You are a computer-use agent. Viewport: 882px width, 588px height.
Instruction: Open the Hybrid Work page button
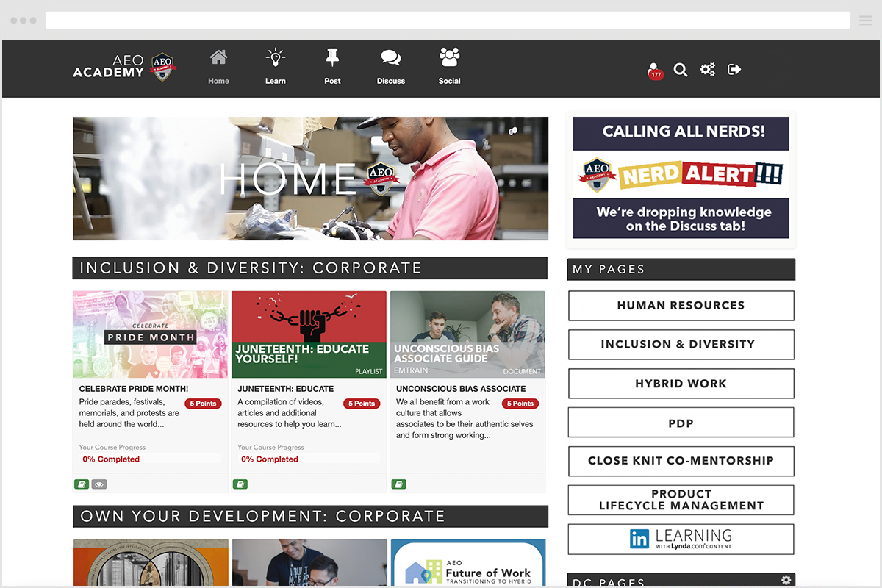(x=681, y=383)
